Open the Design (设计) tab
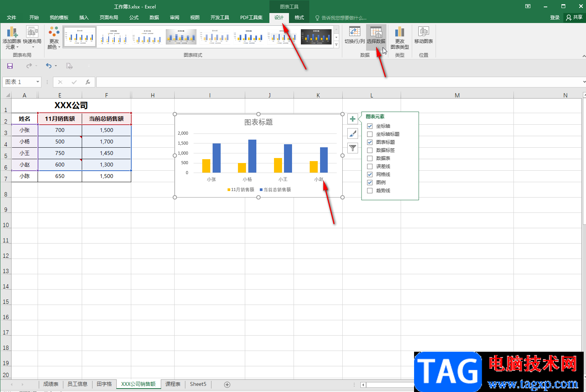This screenshot has width=586, height=392. [x=279, y=18]
